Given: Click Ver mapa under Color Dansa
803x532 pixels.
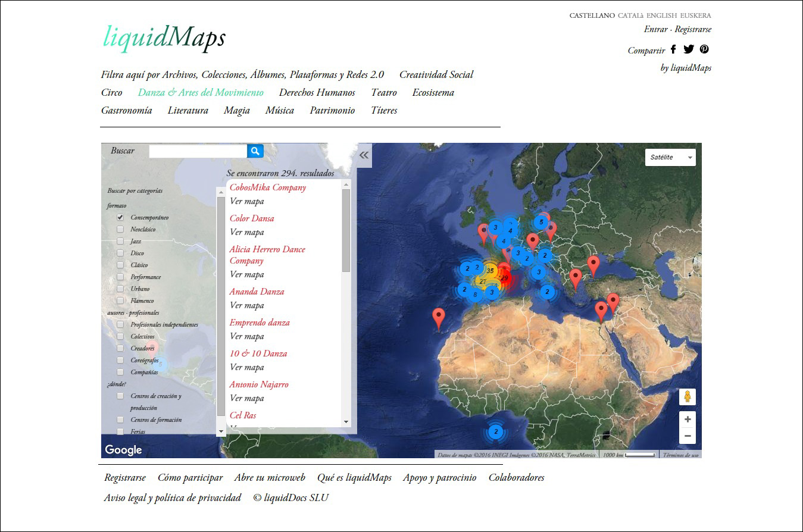Looking at the screenshot, I should point(247,232).
